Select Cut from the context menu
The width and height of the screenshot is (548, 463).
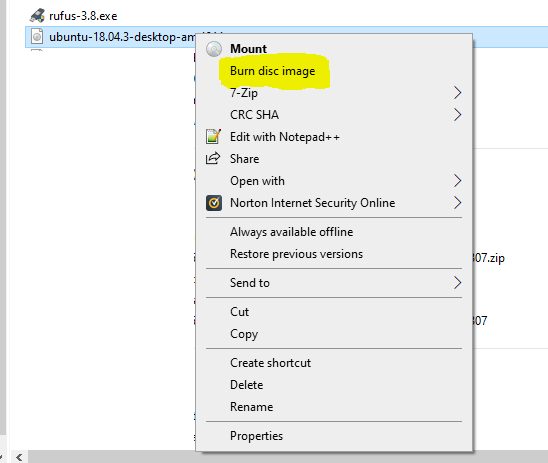click(239, 312)
